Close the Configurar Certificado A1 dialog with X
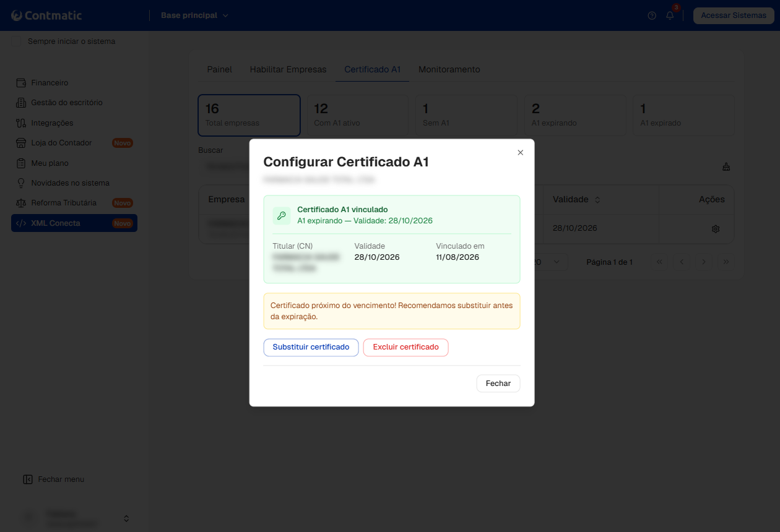 point(520,152)
